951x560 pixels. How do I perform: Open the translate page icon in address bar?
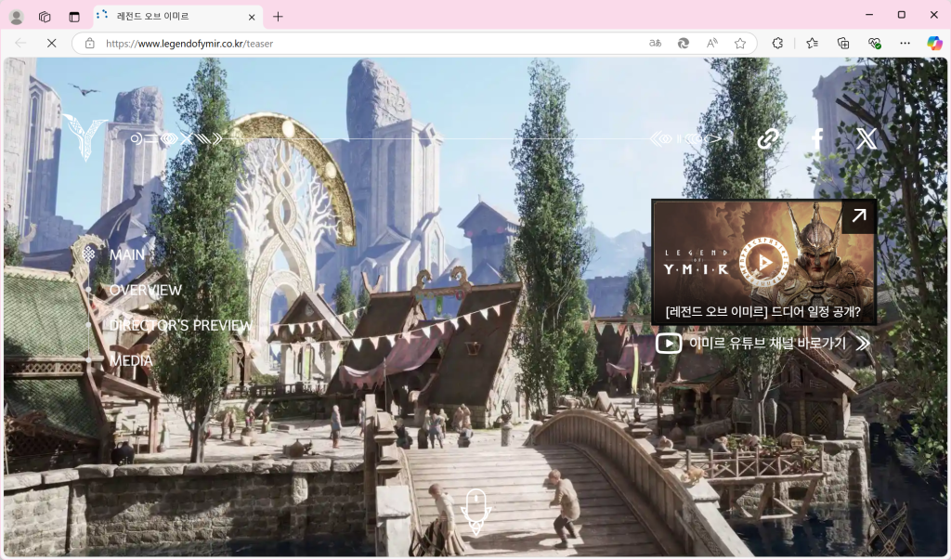[x=655, y=43]
